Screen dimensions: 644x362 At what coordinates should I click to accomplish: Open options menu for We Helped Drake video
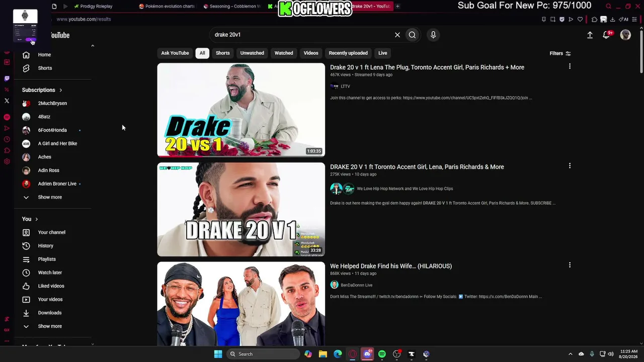point(570,265)
